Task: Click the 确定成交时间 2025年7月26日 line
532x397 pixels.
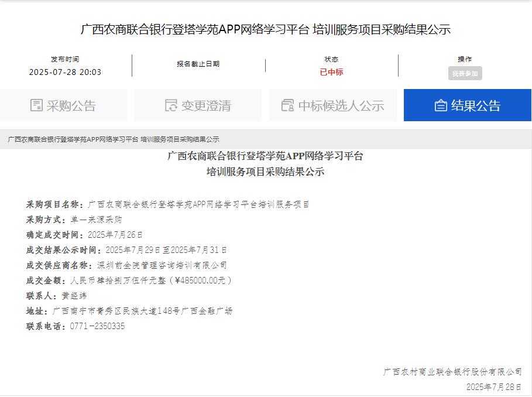Action: (x=84, y=235)
